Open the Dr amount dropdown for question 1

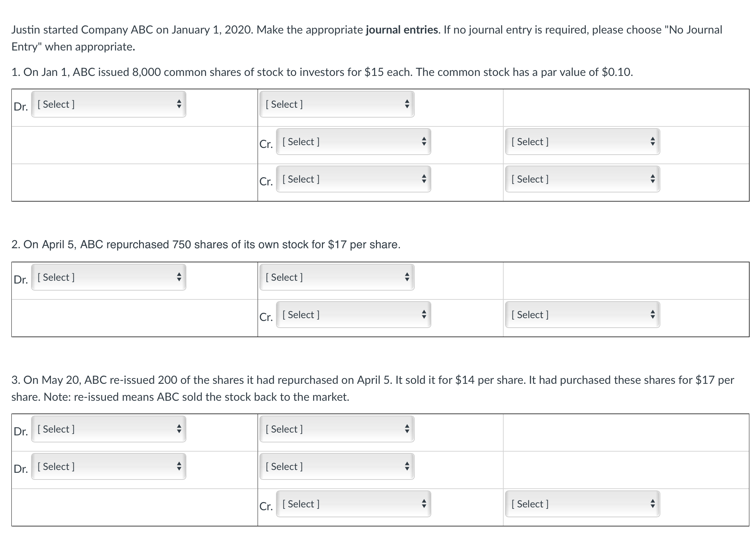click(x=336, y=104)
